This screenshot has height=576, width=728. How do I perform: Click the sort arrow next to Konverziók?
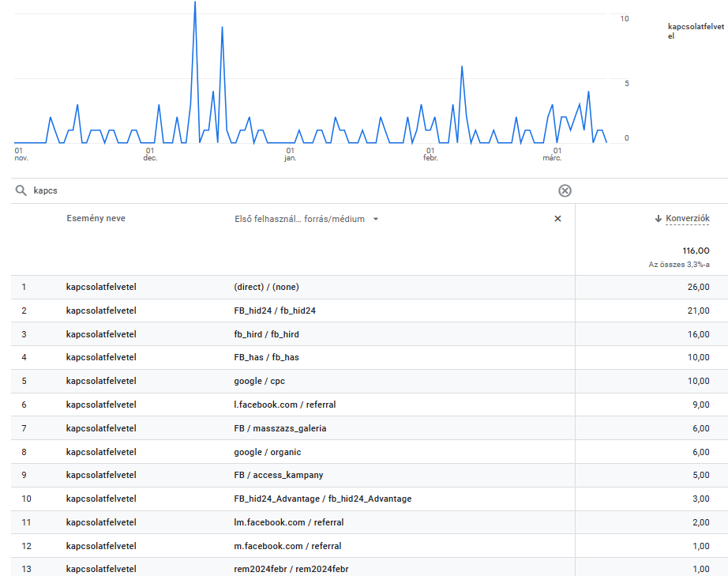(x=659, y=219)
